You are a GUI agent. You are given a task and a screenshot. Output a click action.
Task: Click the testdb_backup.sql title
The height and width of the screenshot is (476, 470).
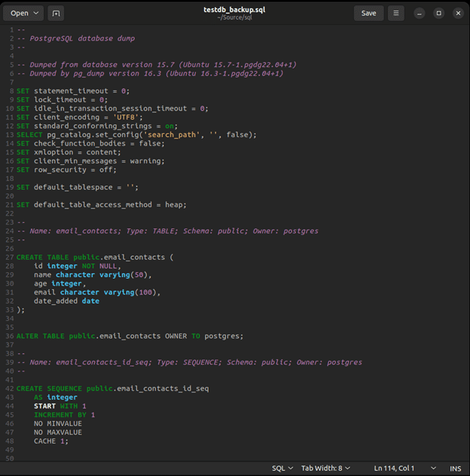[234, 9]
